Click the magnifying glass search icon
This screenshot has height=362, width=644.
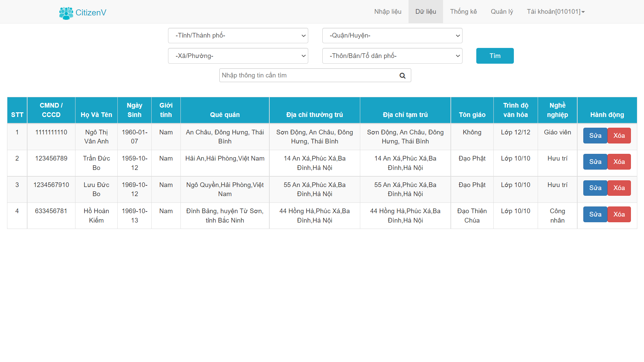pos(402,76)
